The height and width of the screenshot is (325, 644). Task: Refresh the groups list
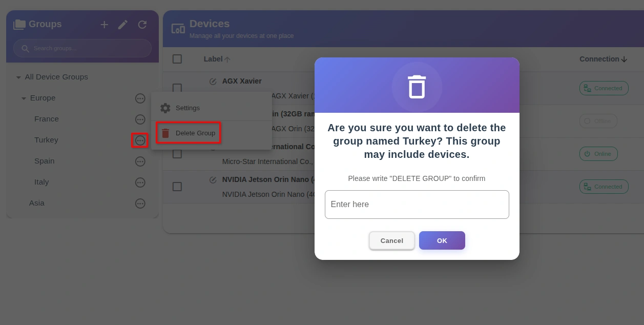(142, 24)
